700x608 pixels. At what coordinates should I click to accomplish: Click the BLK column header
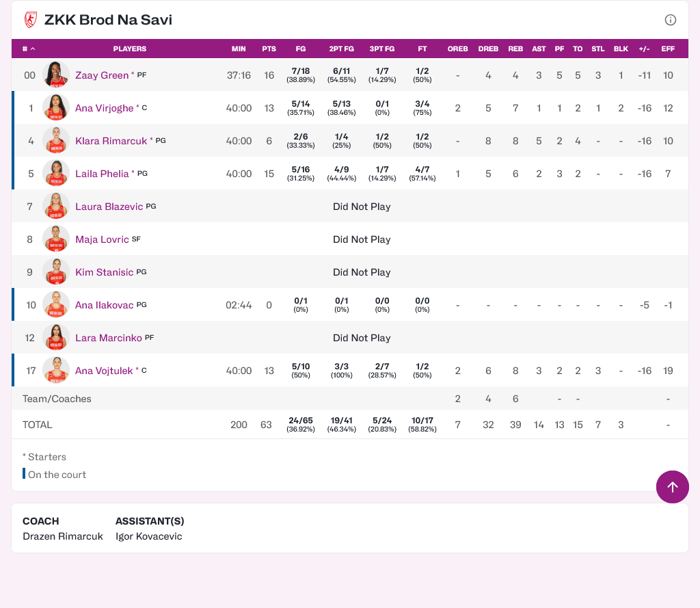[621, 49]
